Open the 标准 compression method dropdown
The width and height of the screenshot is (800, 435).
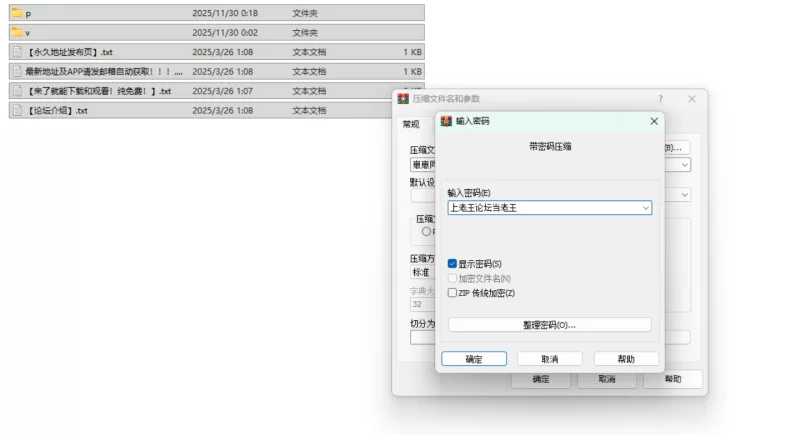pyautogui.click(x=423, y=272)
